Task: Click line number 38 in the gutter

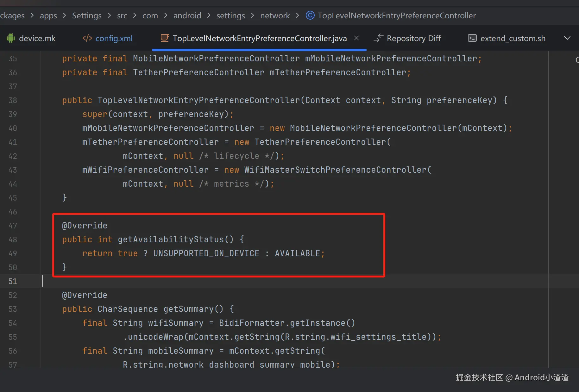Action: (x=13, y=100)
